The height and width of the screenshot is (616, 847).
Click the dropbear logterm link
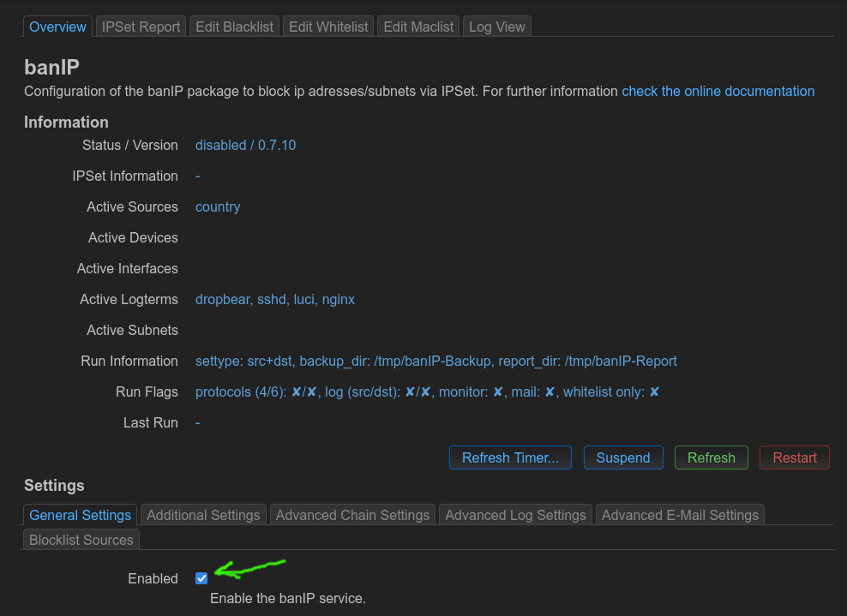pos(223,299)
